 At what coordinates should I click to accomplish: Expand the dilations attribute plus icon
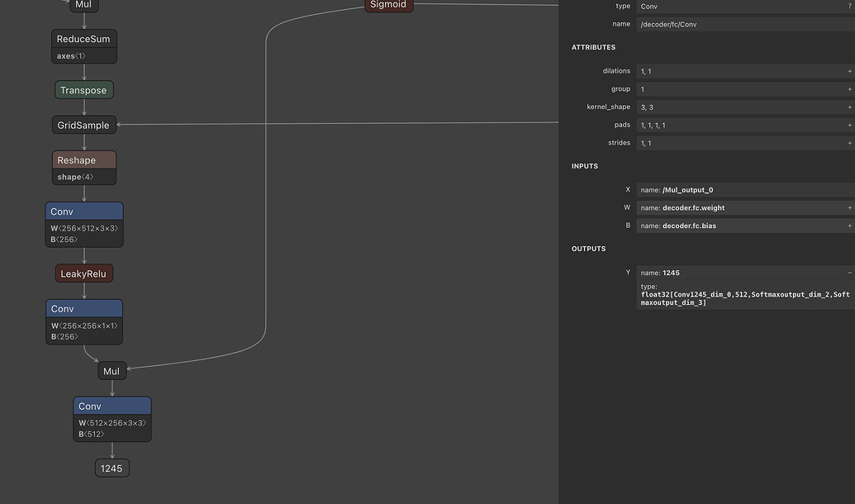pyautogui.click(x=849, y=72)
